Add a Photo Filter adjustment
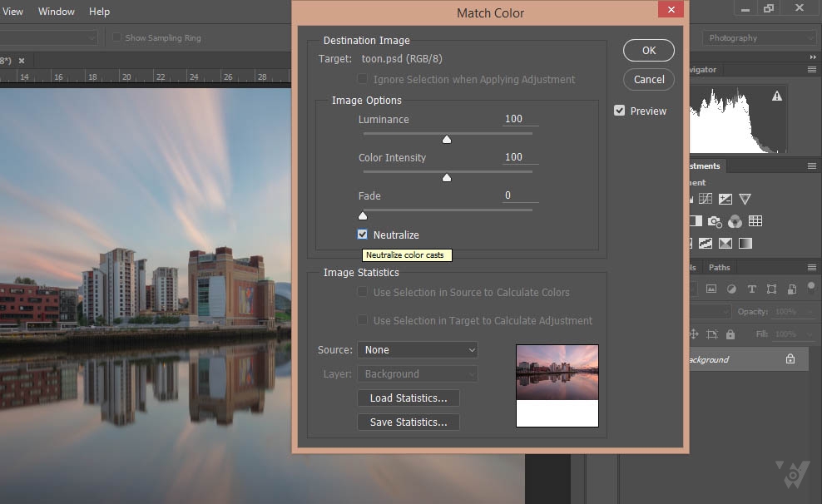This screenshot has width=822, height=504. click(715, 221)
